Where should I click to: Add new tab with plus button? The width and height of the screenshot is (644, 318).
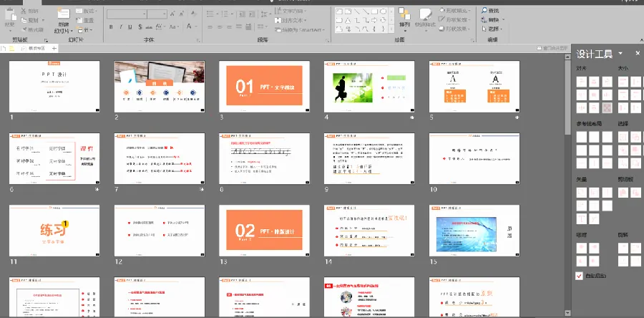tap(54, 49)
